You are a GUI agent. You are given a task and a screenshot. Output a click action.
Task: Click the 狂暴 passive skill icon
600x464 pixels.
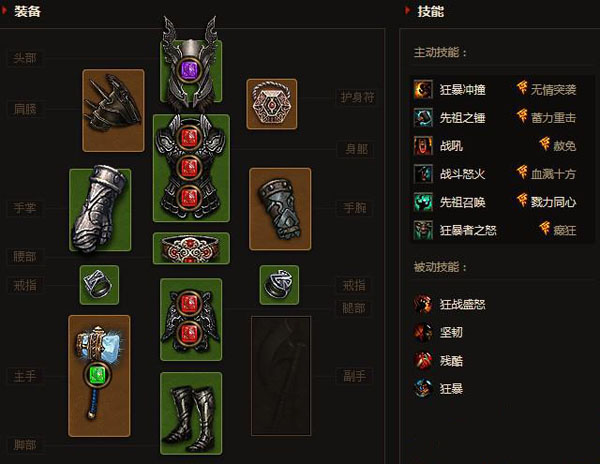click(x=423, y=389)
